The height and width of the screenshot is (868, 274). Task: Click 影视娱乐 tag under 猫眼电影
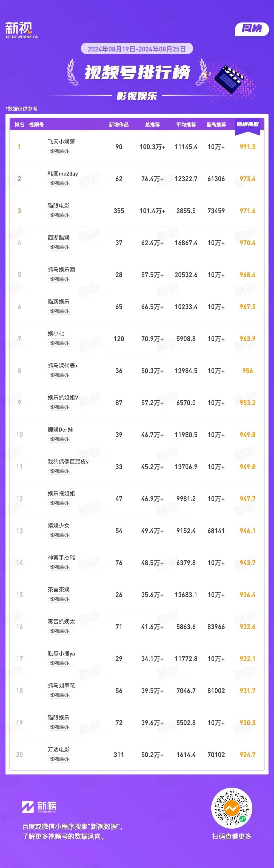pos(60,215)
